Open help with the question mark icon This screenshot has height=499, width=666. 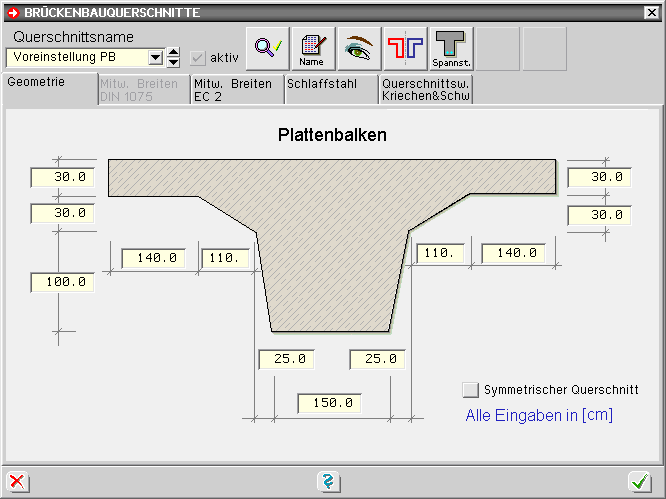(x=327, y=482)
